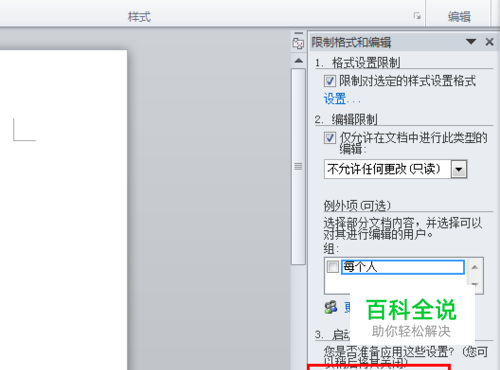Click the More users people icon
Image resolution: width=500 pixels, height=370 pixels.
coord(331,307)
